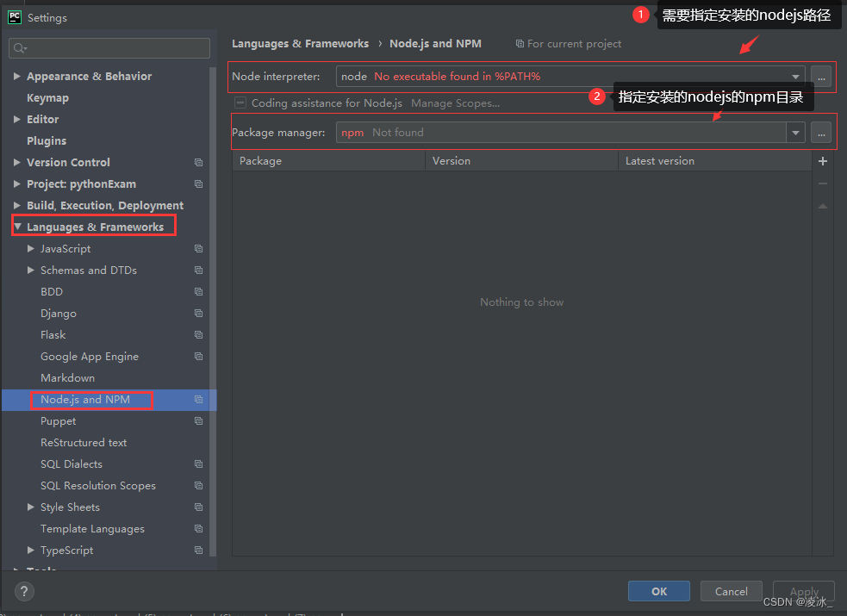Click the project-level icon beside Flask
This screenshot has height=616, width=847.
click(198, 335)
